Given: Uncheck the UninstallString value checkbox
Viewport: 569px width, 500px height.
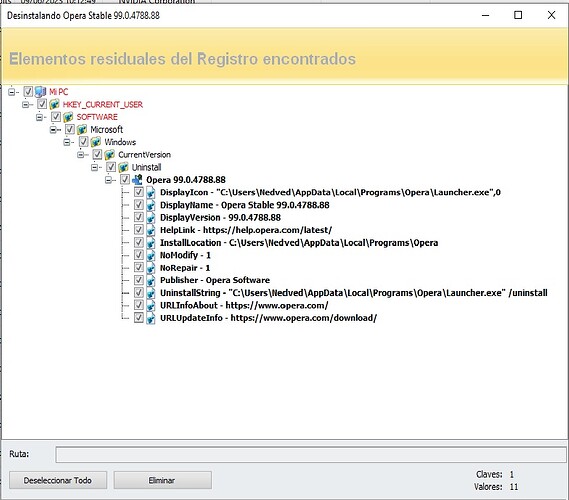Looking at the screenshot, I should (x=139, y=292).
